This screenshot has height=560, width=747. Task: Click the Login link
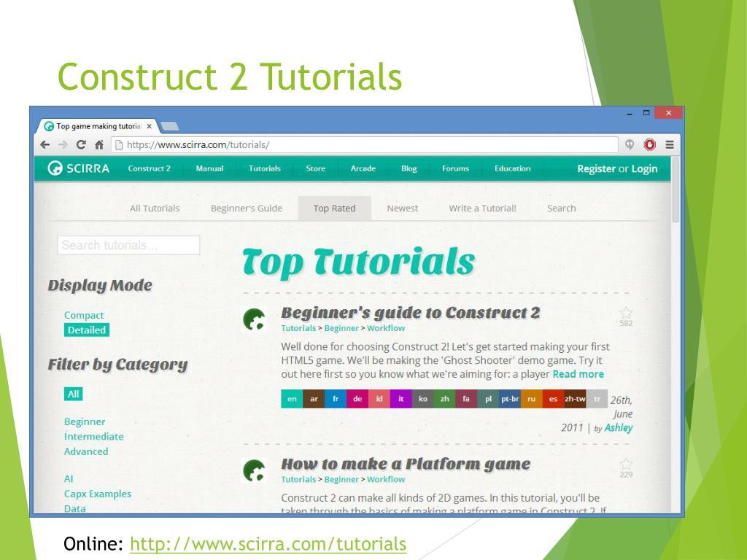(x=645, y=168)
